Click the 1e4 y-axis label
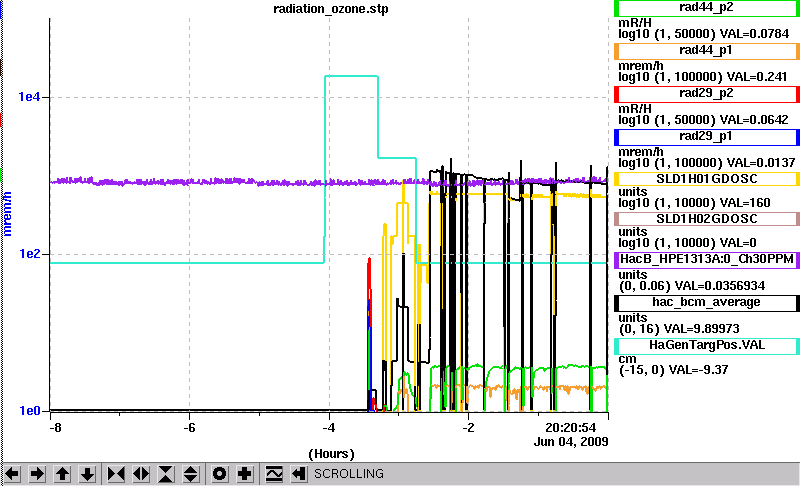Viewport: 800px width, 486px height. pos(30,96)
